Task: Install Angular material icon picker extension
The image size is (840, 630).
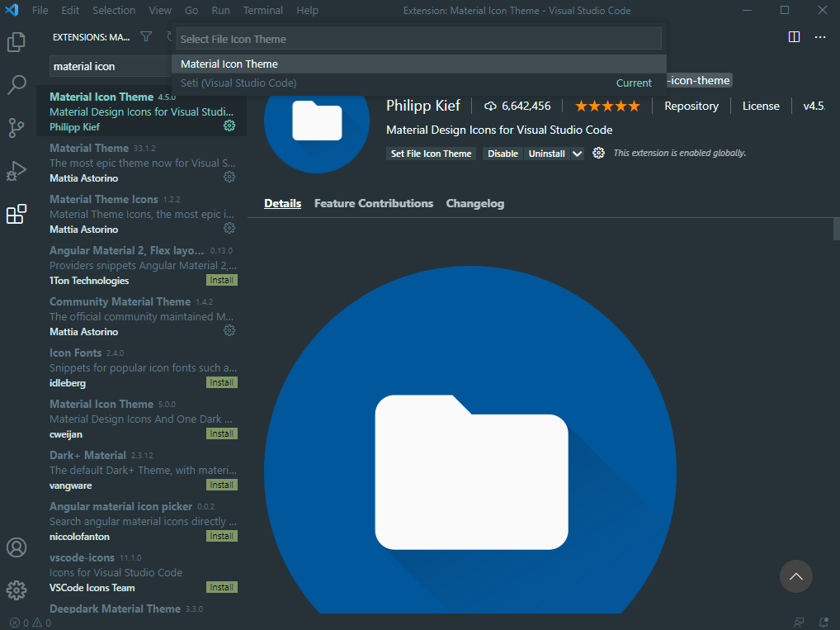Action: [x=222, y=536]
